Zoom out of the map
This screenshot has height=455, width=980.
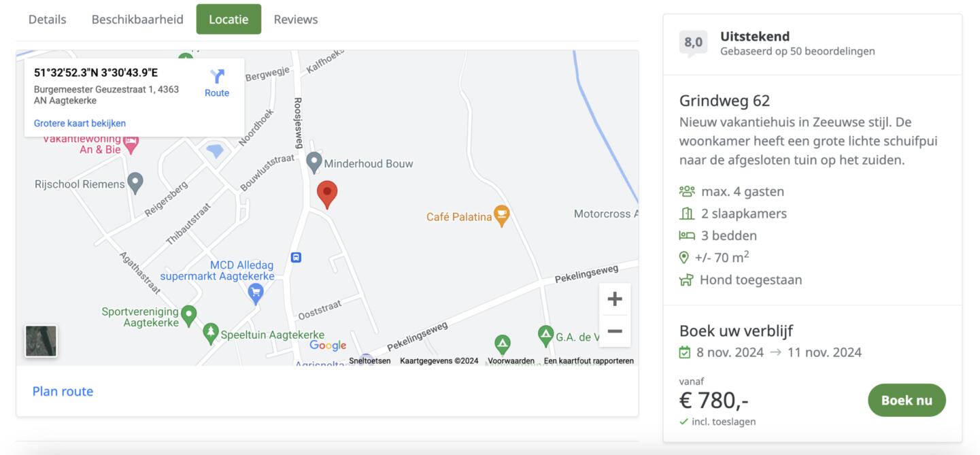click(615, 331)
